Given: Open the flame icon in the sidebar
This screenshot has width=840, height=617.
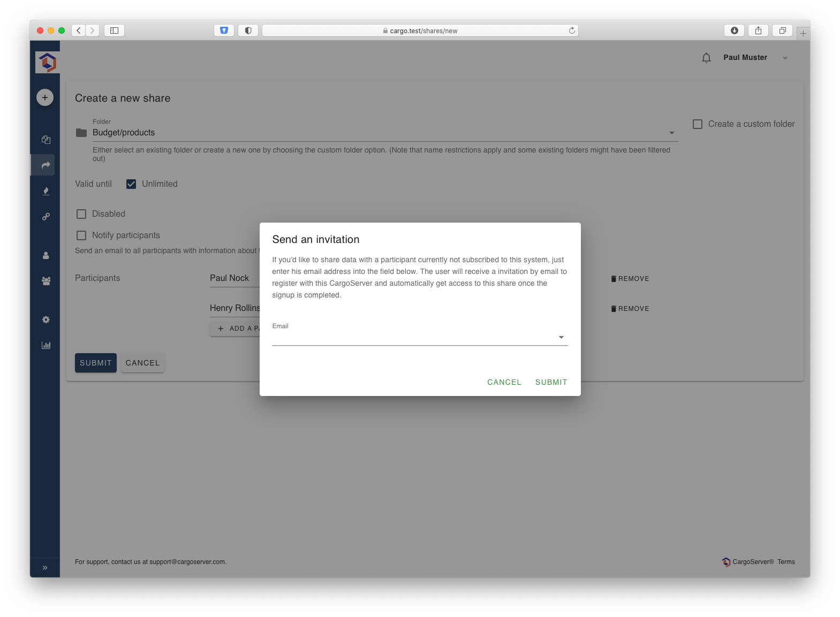Looking at the screenshot, I should 46,191.
